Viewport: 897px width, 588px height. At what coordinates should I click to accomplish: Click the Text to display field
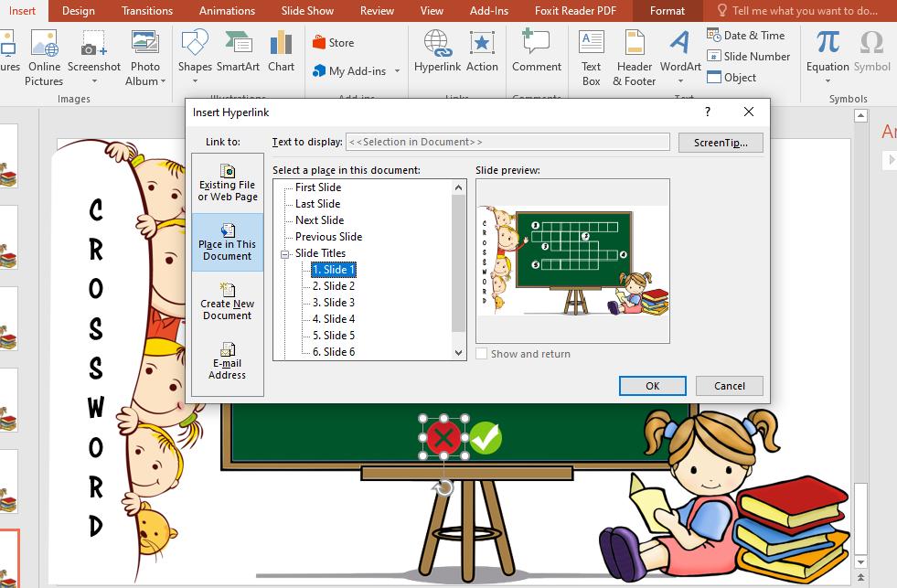pyautogui.click(x=507, y=142)
